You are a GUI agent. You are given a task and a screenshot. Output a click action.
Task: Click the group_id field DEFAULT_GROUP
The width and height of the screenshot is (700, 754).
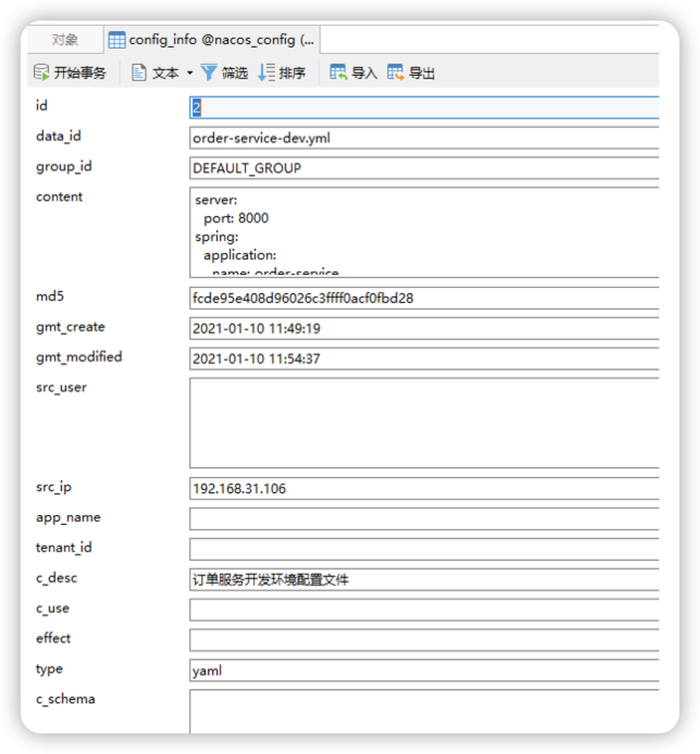pyautogui.click(x=424, y=168)
